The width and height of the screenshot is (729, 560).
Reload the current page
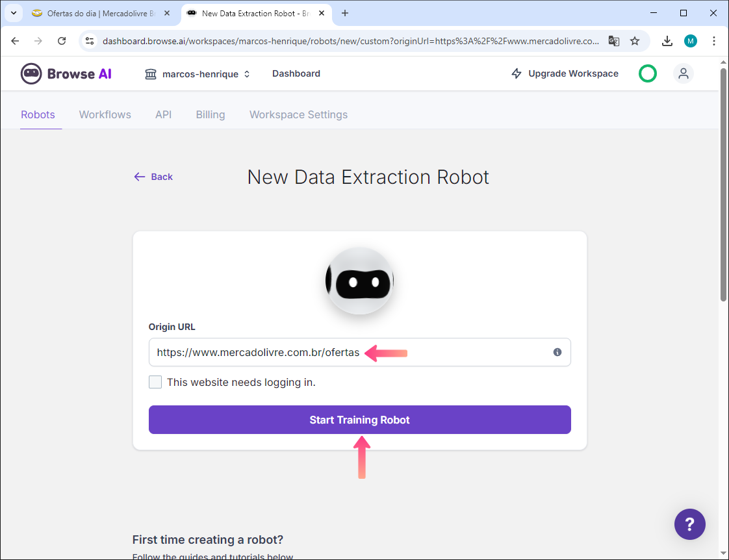(x=62, y=41)
